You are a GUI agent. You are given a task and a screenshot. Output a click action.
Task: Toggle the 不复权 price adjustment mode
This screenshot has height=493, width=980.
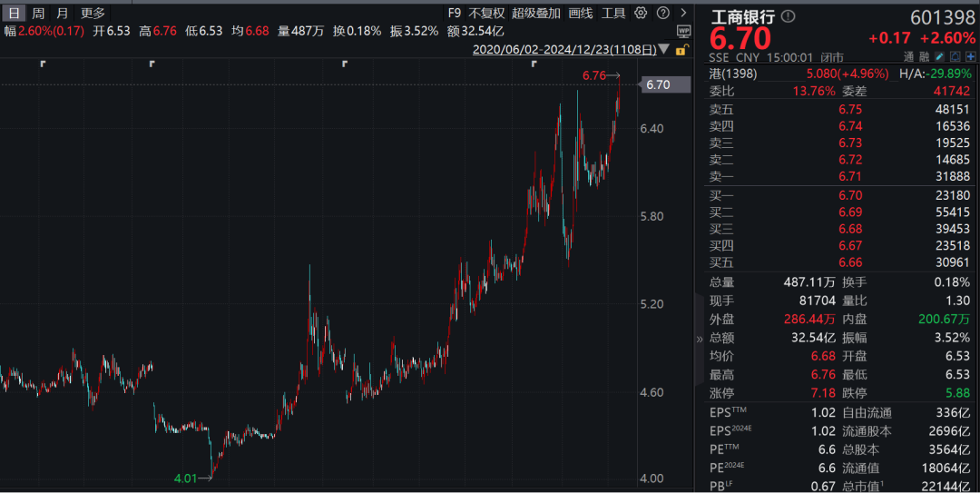[x=486, y=13]
